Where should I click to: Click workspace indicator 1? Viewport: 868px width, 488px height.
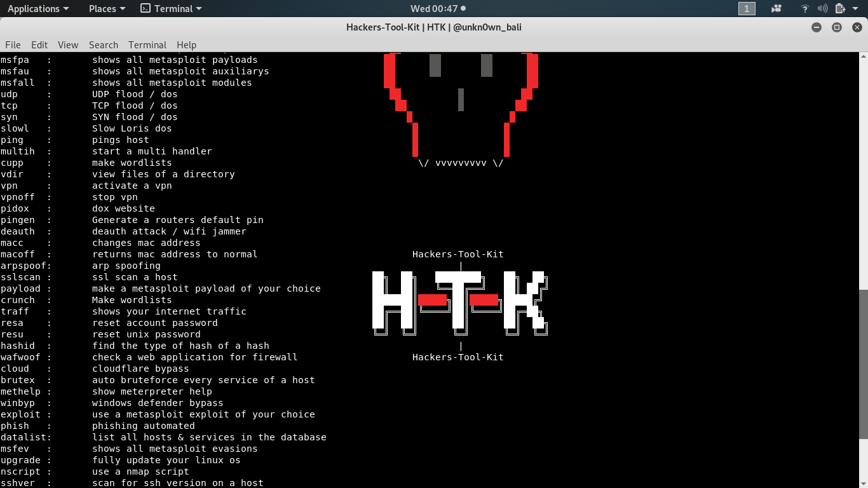pos(747,8)
